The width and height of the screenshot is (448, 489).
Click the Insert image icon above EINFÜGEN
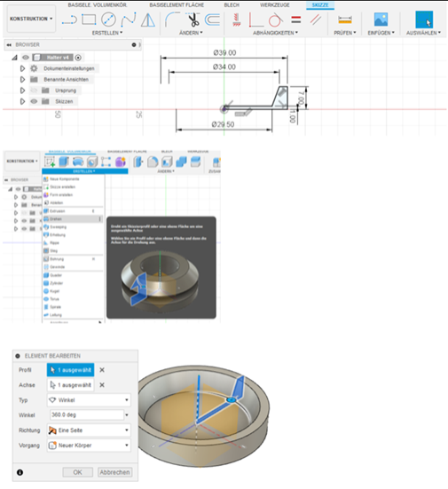click(381, 20)
